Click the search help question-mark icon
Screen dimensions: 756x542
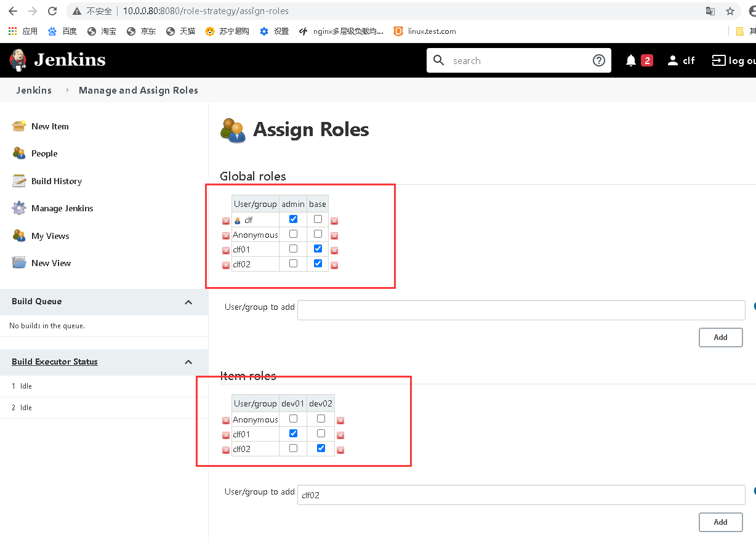point(599,60)
